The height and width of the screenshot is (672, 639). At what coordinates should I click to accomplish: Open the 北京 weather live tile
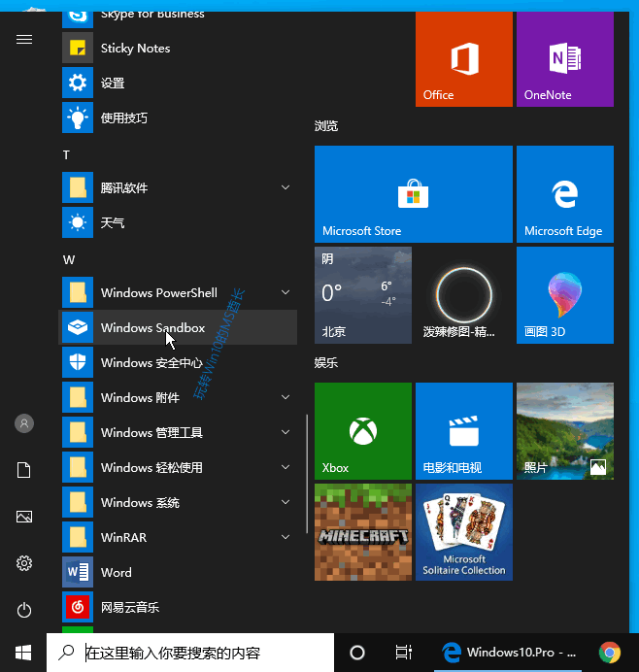(363, 295)
